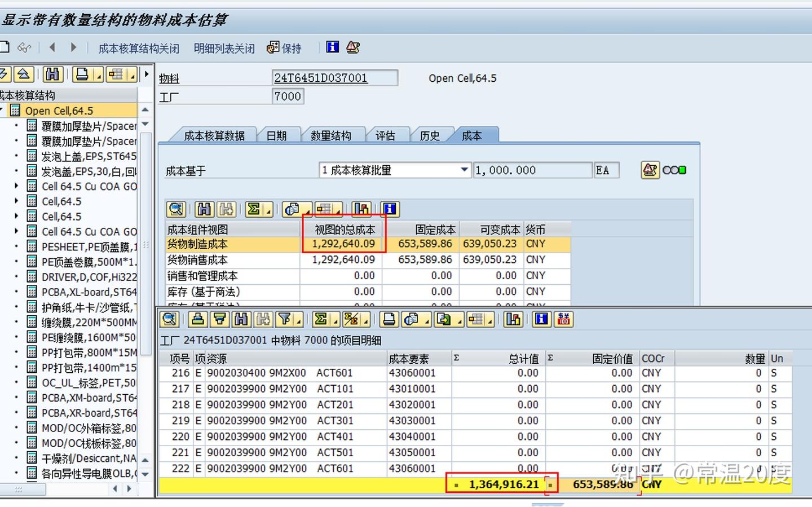Click the Subtotal icon next to the Sum icon

point(352,319)
